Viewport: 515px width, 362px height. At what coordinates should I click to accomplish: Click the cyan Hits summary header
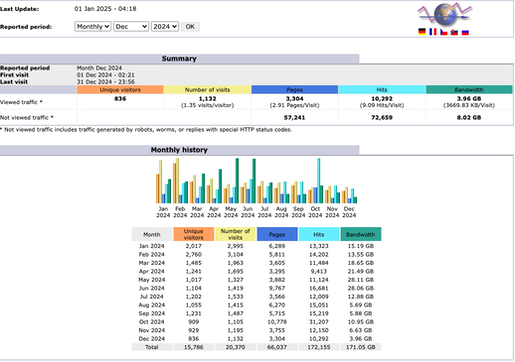pyautogui.click(x=382, y=90)
